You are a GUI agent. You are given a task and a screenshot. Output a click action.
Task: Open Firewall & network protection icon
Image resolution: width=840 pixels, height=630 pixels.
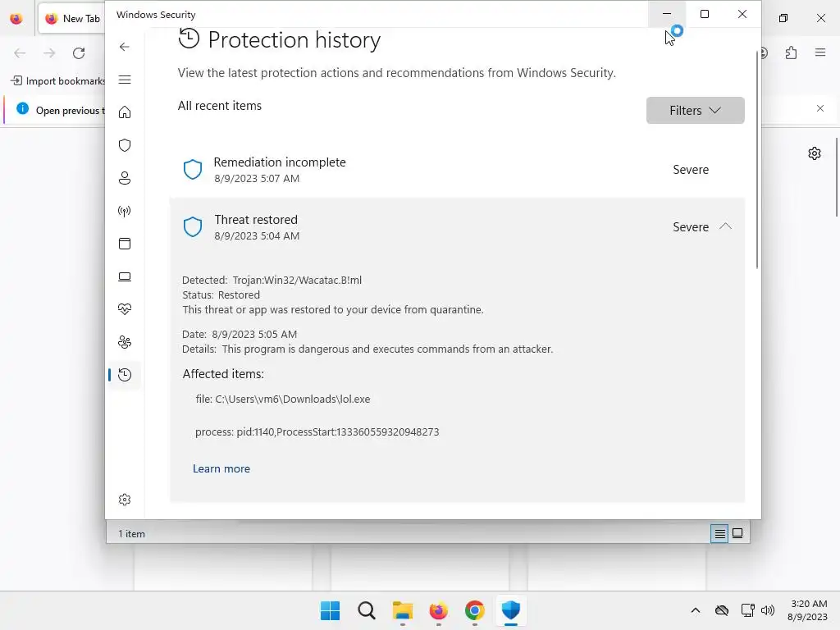click(125, 211)
